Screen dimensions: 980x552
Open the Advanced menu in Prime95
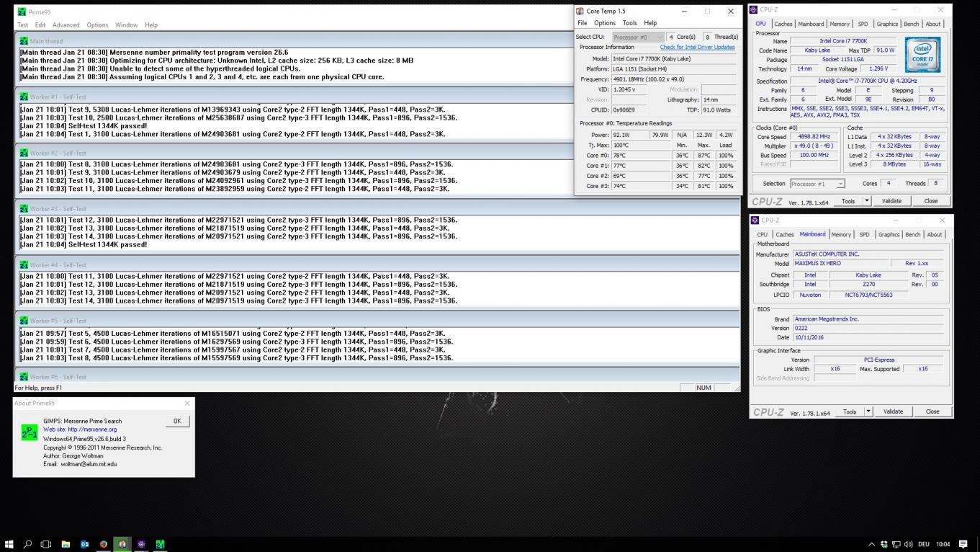click(66, 25)
